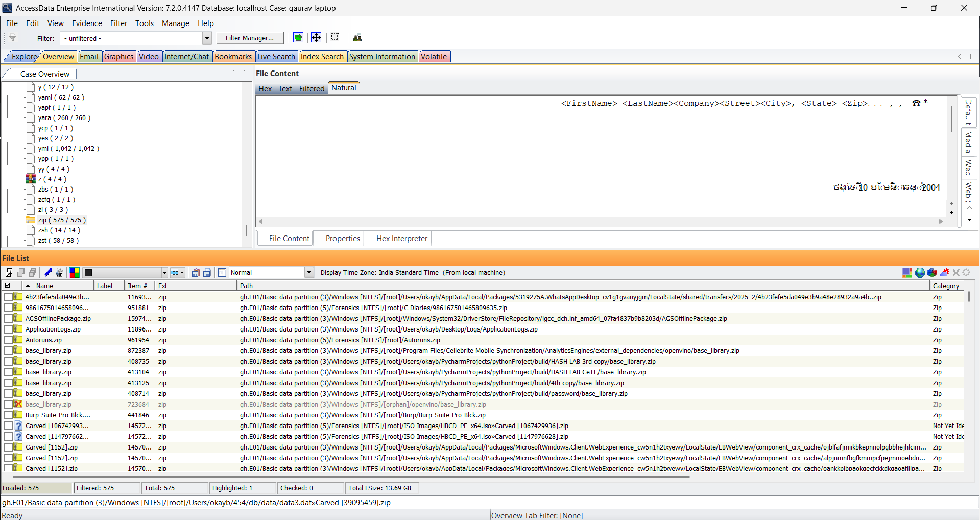Select the Hex view tab

[x=265, y=89]
